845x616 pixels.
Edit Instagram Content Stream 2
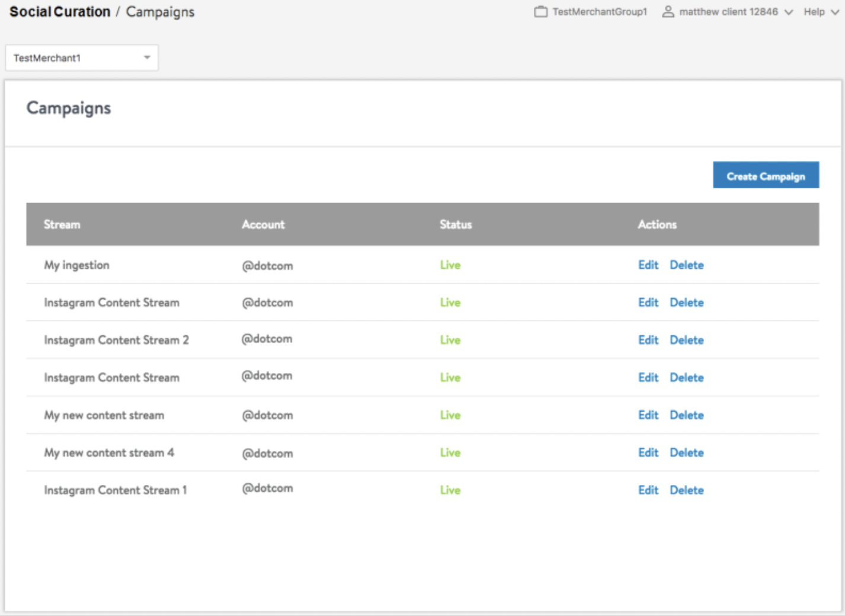(648, 340)
